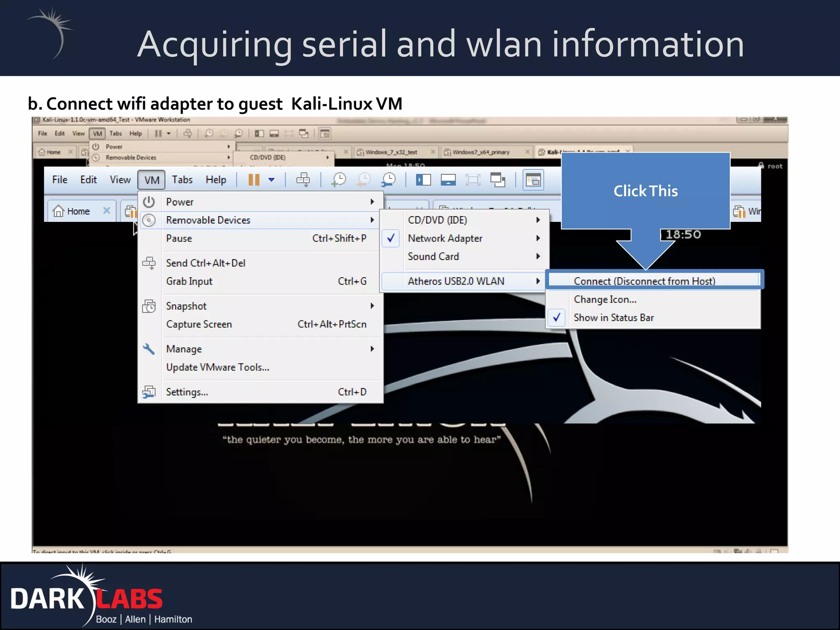Screen dimensions: 840x630
Task: Click the console view toolbar icon
Action: 533,180
